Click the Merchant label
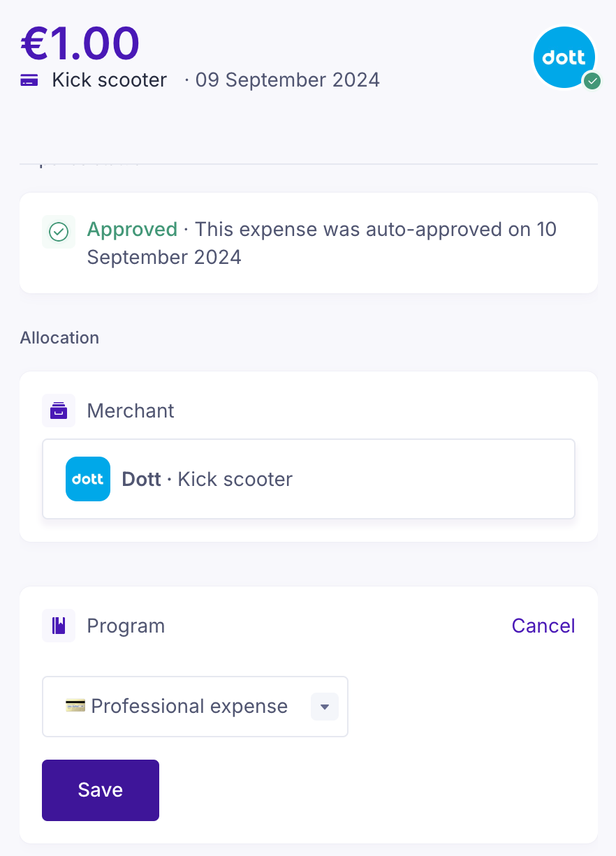 (x=131, y=411)
